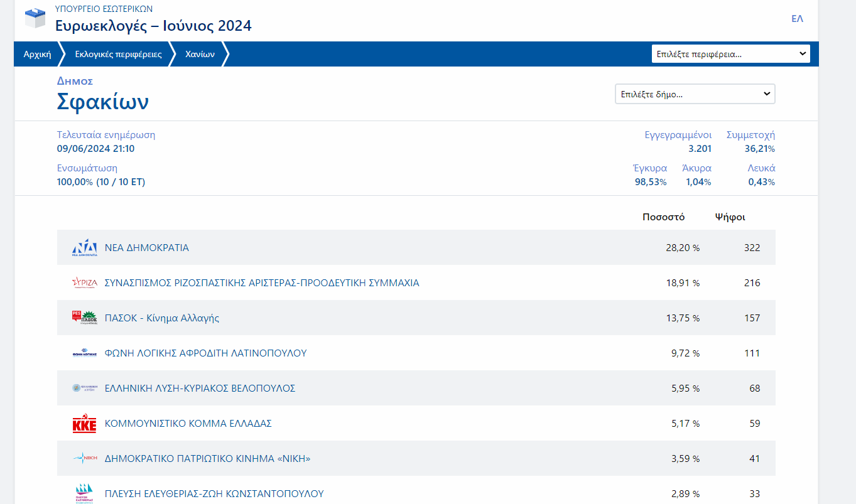Open the 'Επιλέξτε δήμο...' dropdown
856x504 pixels.
(695, 94)
